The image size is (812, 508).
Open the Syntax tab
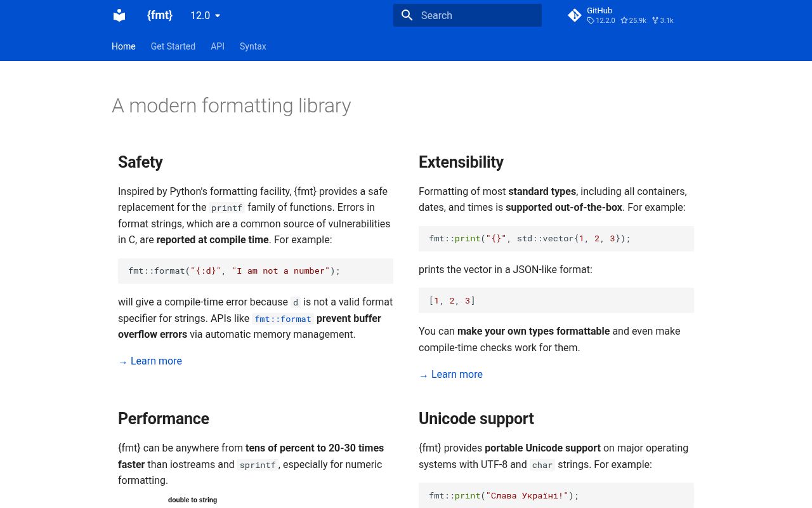tap(253, 46)
